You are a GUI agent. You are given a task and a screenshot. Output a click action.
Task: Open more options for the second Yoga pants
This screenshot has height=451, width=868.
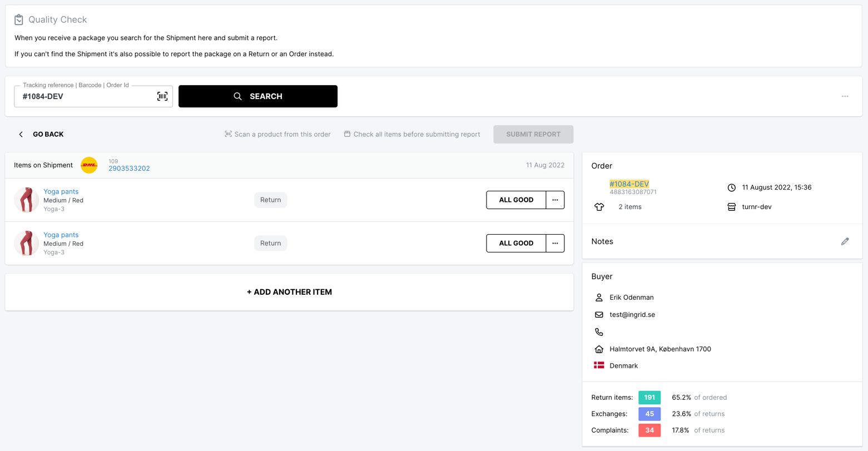(x=555, y=243)
